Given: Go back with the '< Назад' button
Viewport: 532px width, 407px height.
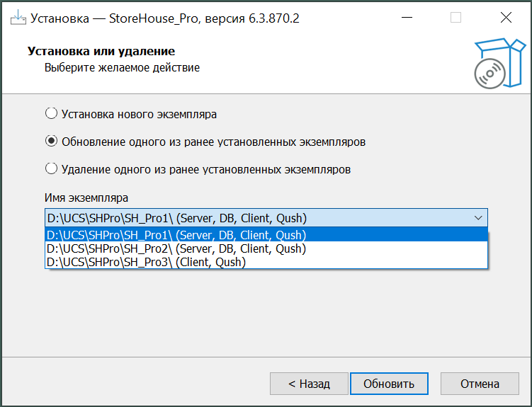Looking at the screenshot, I should pos(309,384).
